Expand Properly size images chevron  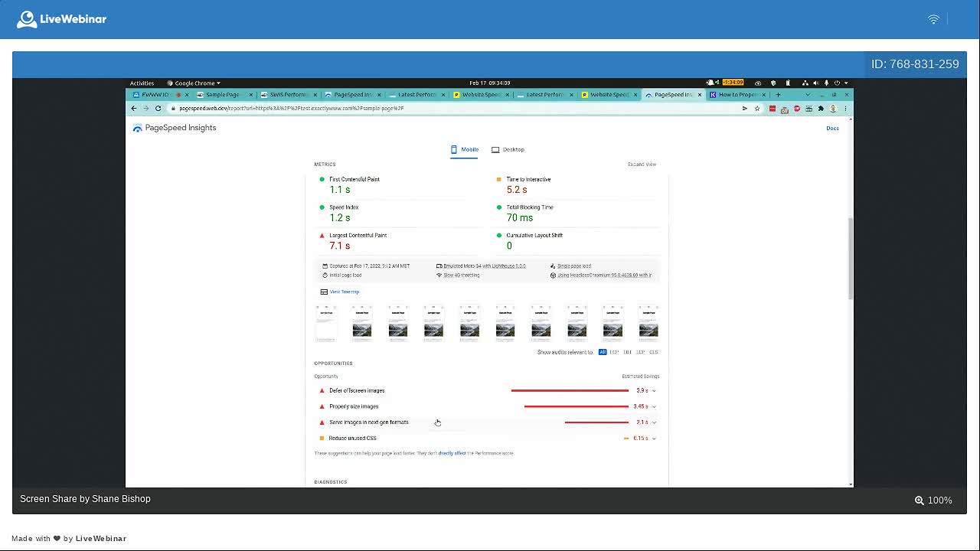[x=654, y=406]
